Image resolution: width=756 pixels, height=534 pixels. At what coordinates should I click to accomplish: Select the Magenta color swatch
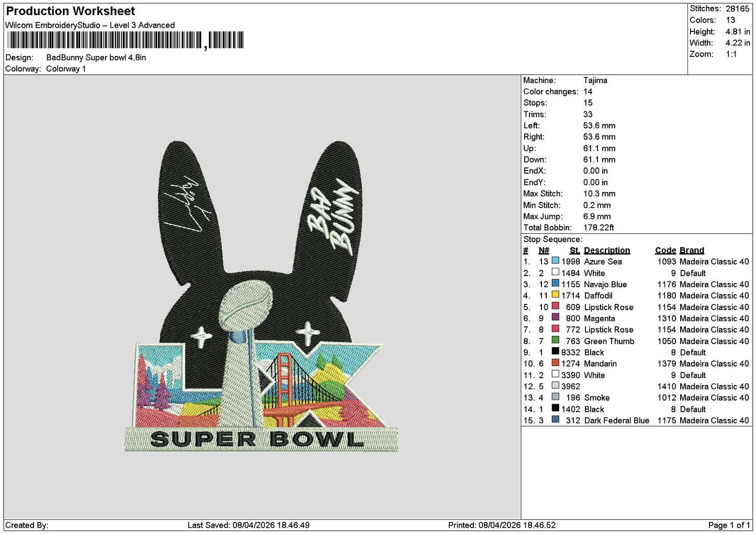point(555,318)
